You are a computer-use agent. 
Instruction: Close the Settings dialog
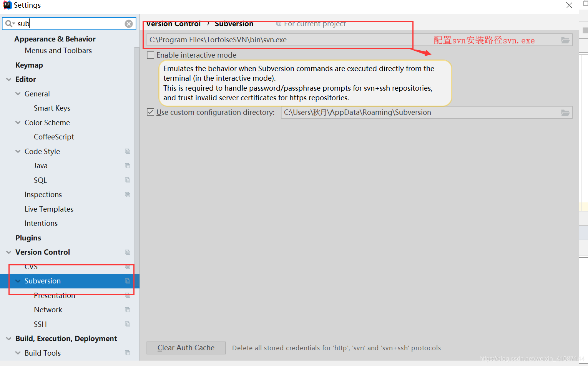[569, 5]
